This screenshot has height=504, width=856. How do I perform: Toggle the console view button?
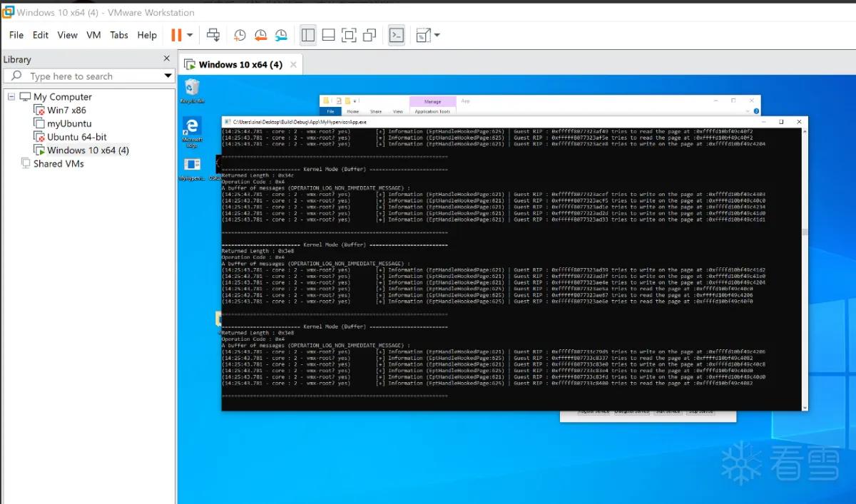click(x=397, y=35)
